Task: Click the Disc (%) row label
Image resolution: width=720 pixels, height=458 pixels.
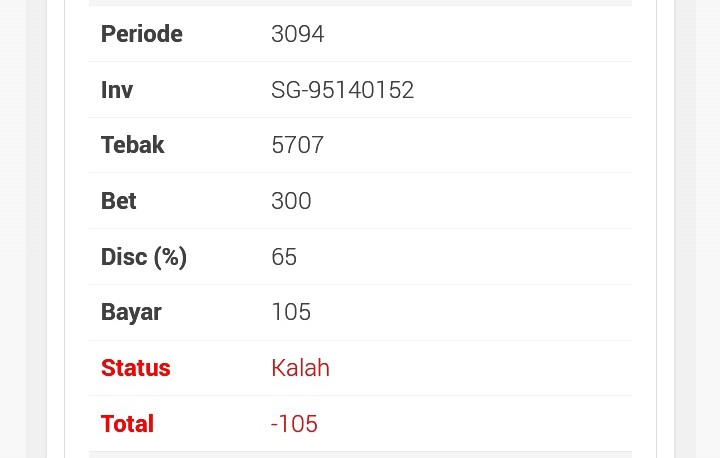Action: click(x=143, y=257)
